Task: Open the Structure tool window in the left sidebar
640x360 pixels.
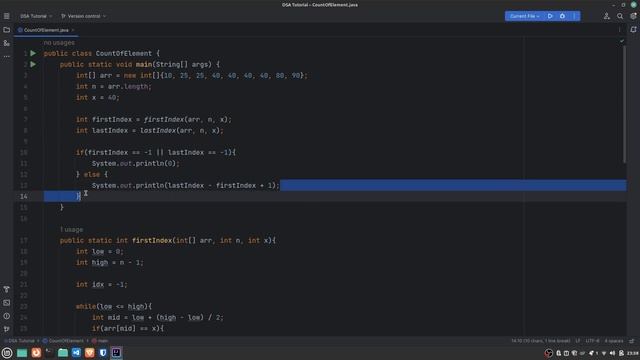Action: 7,43
